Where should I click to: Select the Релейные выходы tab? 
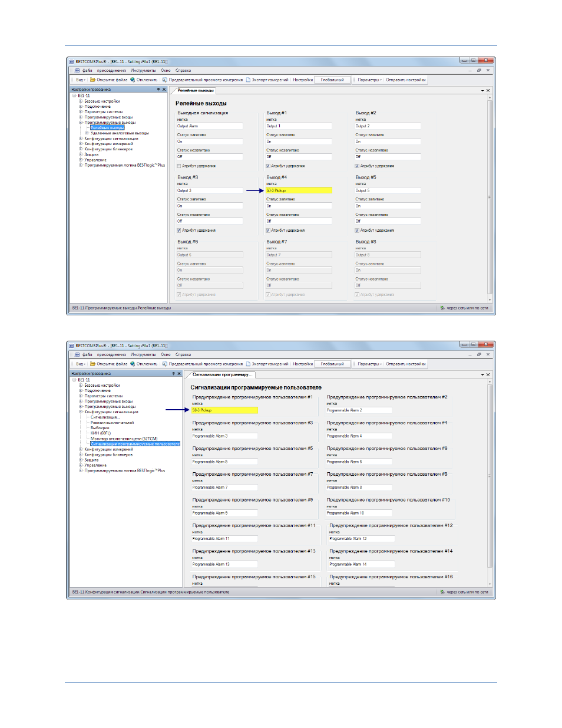pos(195,90)
